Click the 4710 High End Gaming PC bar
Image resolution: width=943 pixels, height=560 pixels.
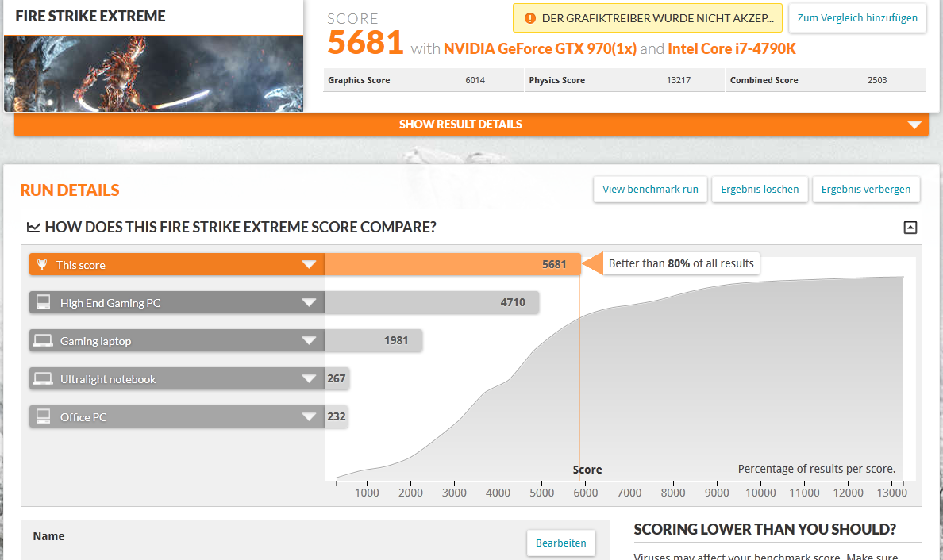[431, 302]
